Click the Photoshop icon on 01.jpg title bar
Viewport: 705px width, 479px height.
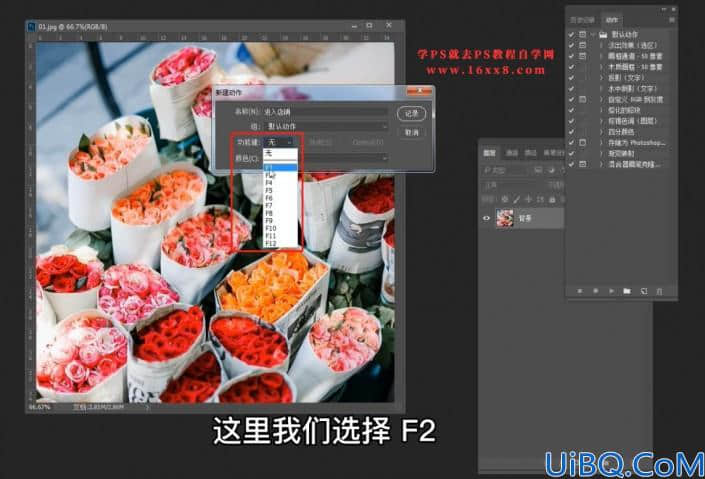point(31,27)
